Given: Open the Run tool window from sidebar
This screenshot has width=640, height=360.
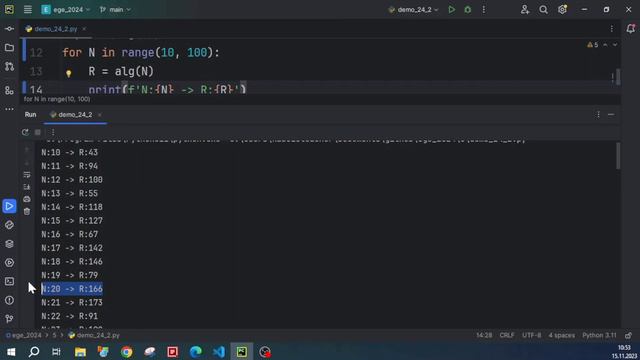Looking at the screenshot, I should pos(9,206).
